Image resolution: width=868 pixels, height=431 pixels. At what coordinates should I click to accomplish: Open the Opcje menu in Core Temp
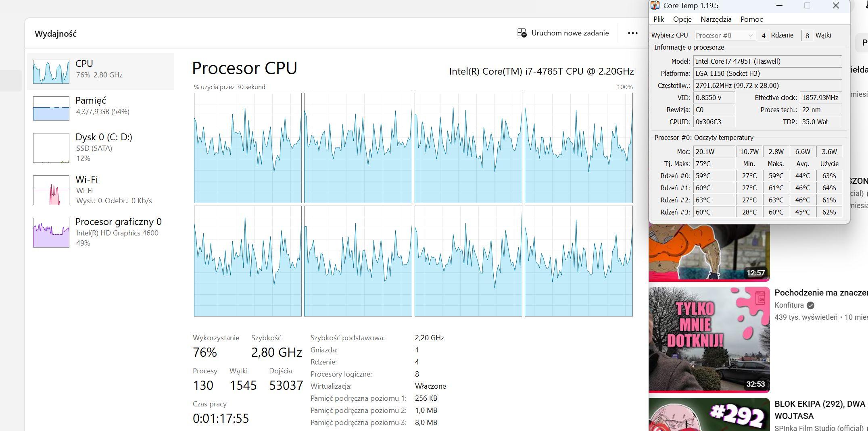(682, 19)
